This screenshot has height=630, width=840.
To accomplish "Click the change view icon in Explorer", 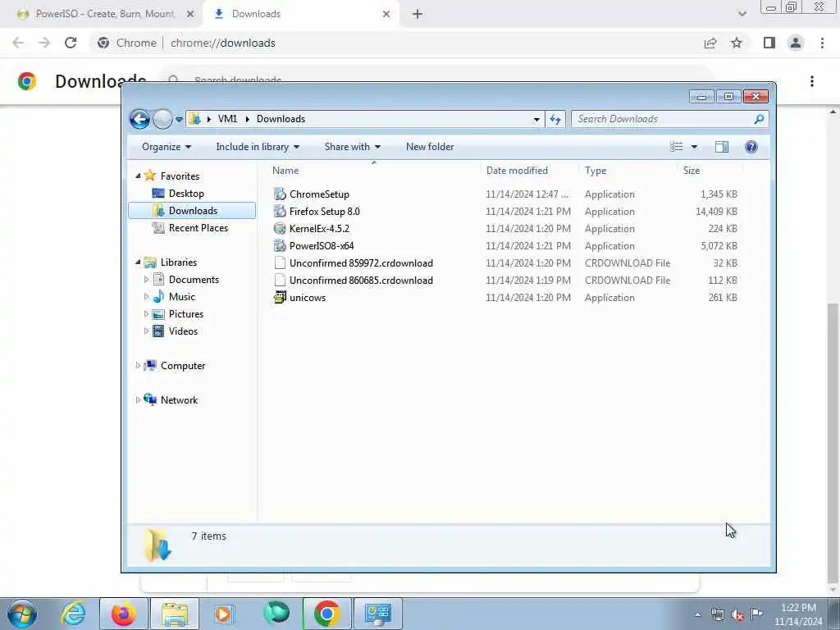I will [x=676, y=147].
